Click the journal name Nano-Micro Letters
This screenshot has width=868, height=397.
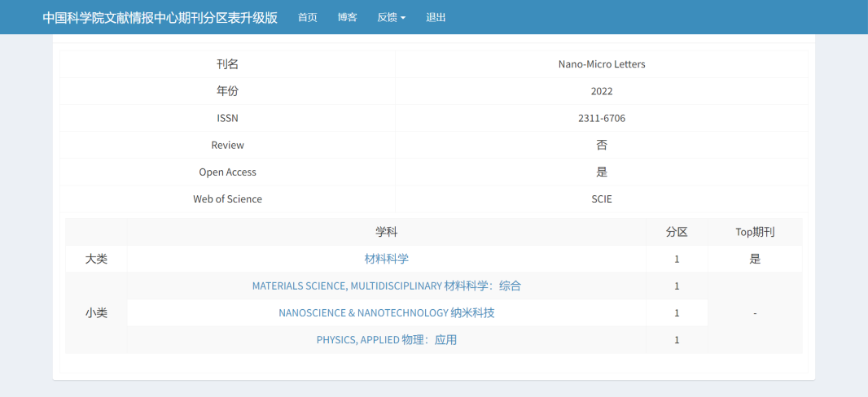[602, 64]
